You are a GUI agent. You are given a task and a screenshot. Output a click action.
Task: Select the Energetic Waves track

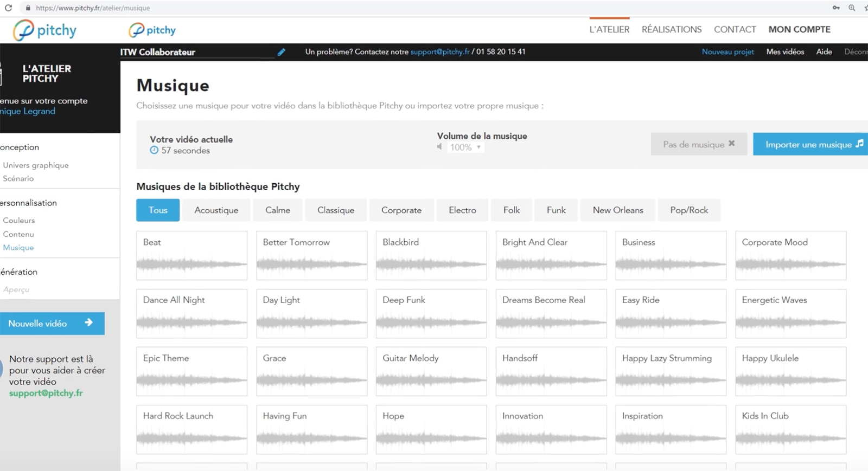[790, 313]
